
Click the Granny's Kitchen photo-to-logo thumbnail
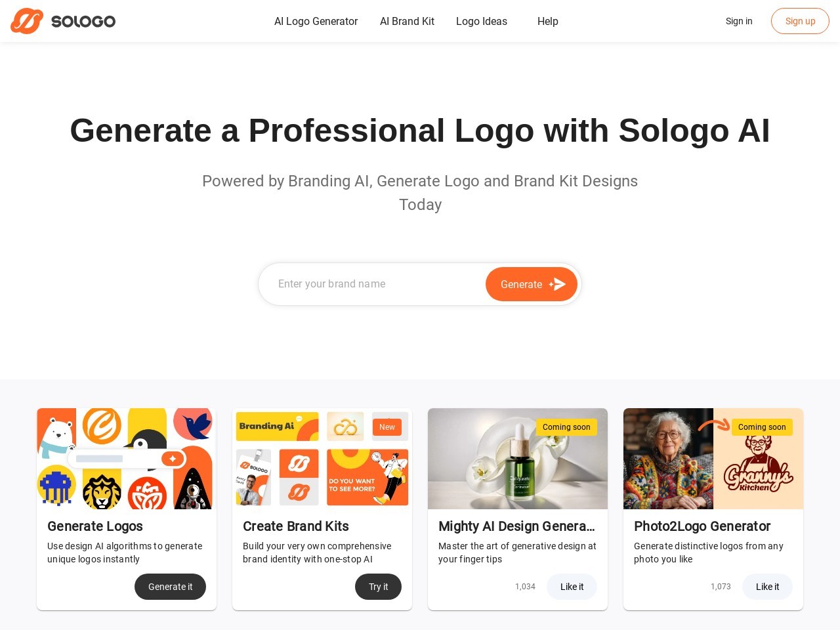(713, 459)
